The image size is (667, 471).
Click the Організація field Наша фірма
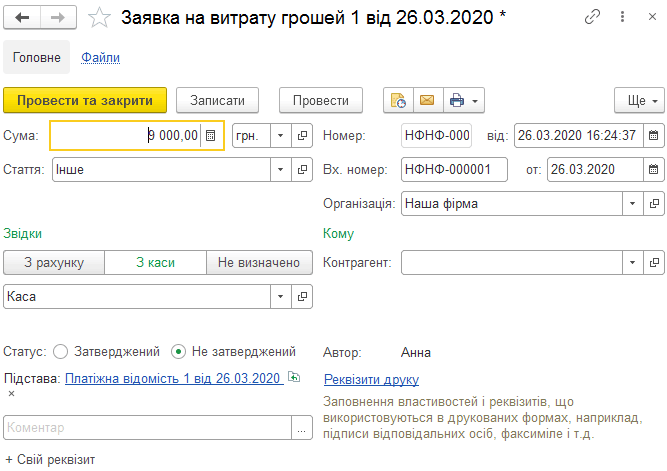pyautogui.click(x=512, y=204)
